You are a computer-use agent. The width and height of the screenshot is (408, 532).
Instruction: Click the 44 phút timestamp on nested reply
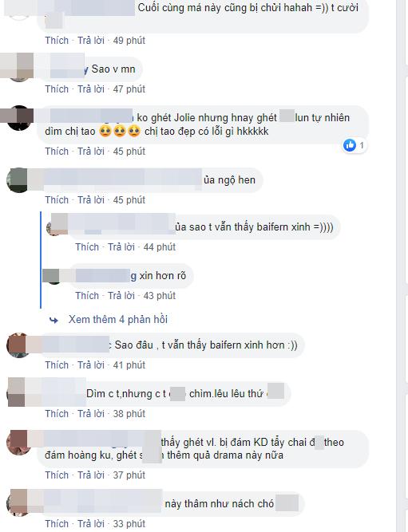pos(160,247)
